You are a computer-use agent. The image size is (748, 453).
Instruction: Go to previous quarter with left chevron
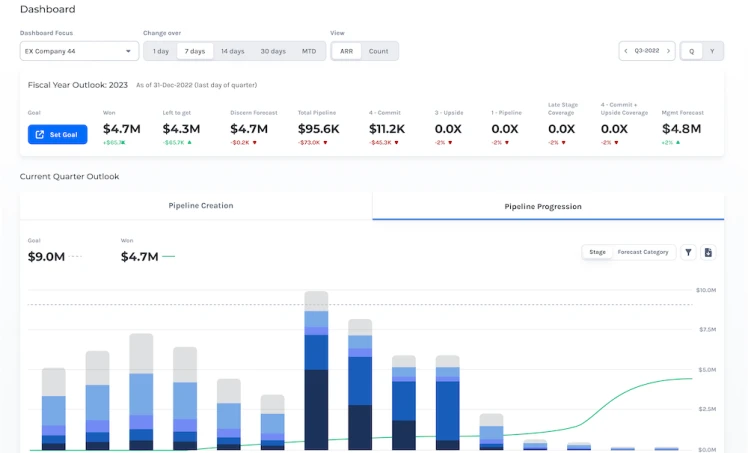coord(626,51)
